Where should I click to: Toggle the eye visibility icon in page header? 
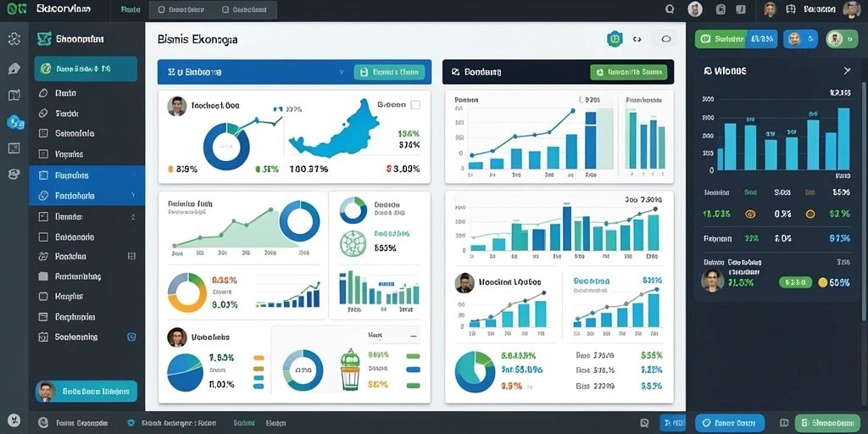[x=637, y=39]
